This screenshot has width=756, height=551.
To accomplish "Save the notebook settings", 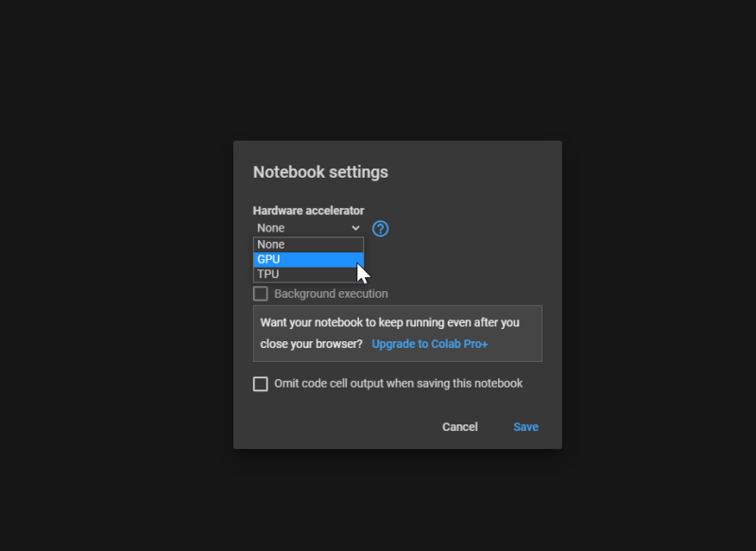I will [x=525, y=427].
